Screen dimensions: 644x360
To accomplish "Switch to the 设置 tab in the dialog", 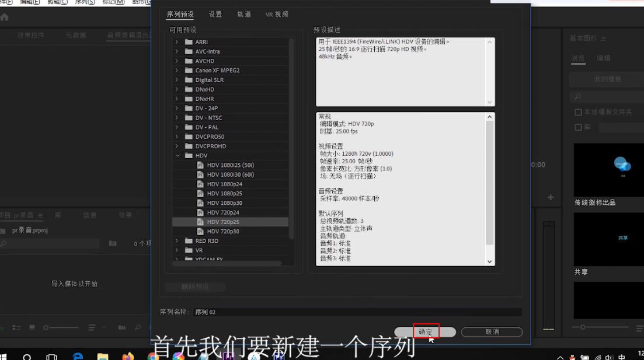I will (215, 14).
